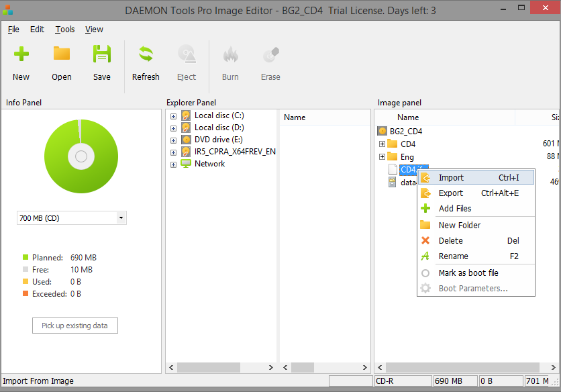Click the Burn flame icon
The width and height of the screenshot is (561, 392).
point(230,54)
